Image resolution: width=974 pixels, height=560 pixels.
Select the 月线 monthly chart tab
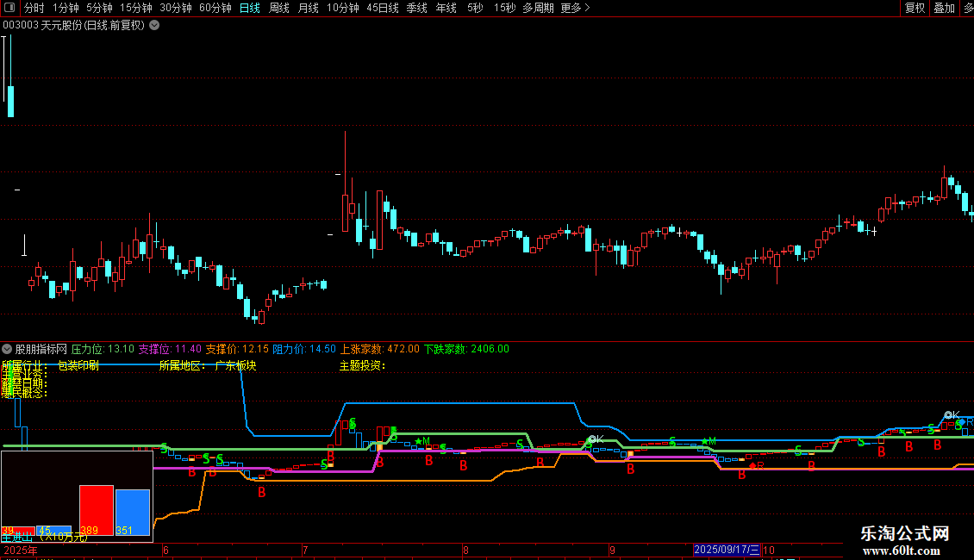click(308, 8)
